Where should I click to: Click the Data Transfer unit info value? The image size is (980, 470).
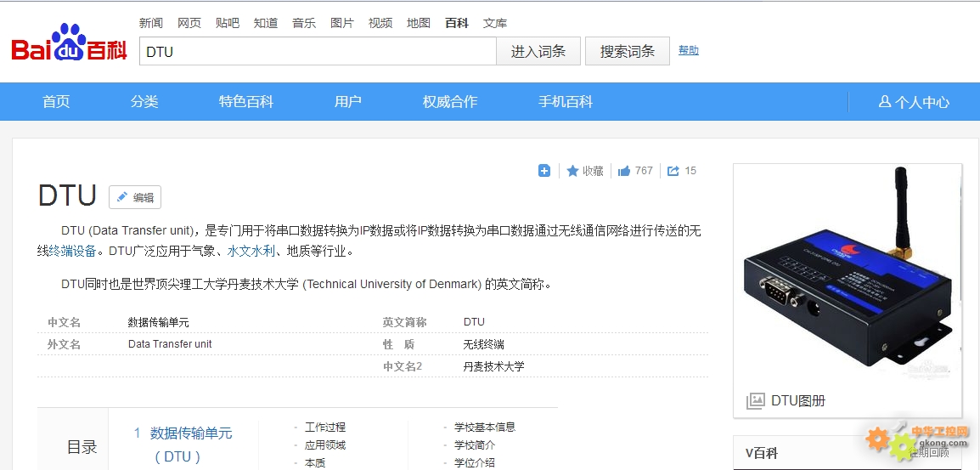pos(170,344)
